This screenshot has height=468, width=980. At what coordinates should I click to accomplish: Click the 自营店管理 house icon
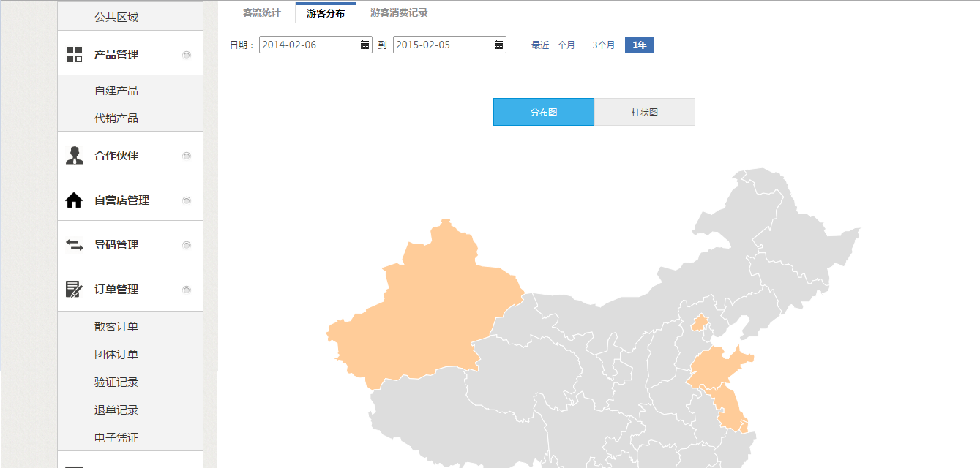click(74, 200)
